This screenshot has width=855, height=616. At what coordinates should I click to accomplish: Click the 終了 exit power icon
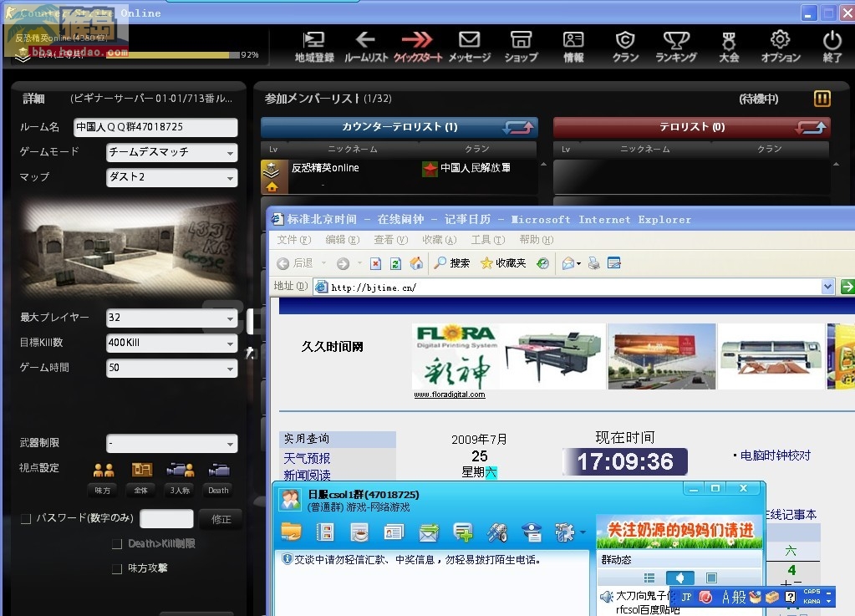tap(832, 46)
